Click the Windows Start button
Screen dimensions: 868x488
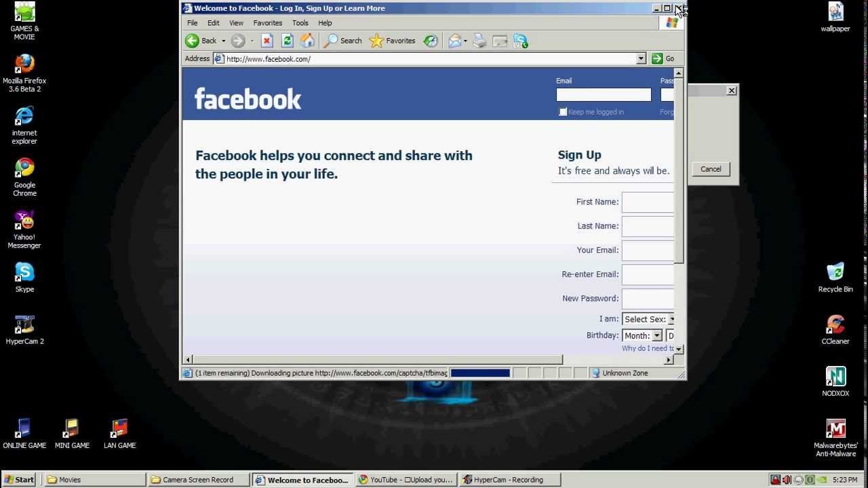pos(20,479)
